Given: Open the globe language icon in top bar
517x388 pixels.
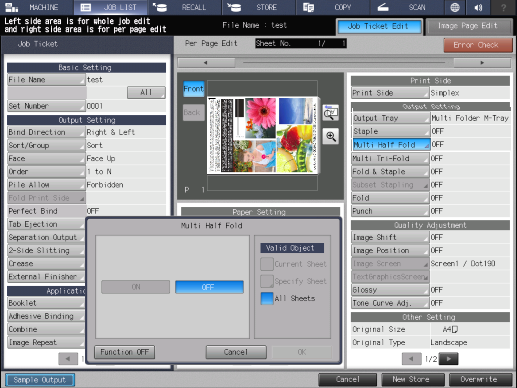Looking at the screenshot, I should [455, 7].
